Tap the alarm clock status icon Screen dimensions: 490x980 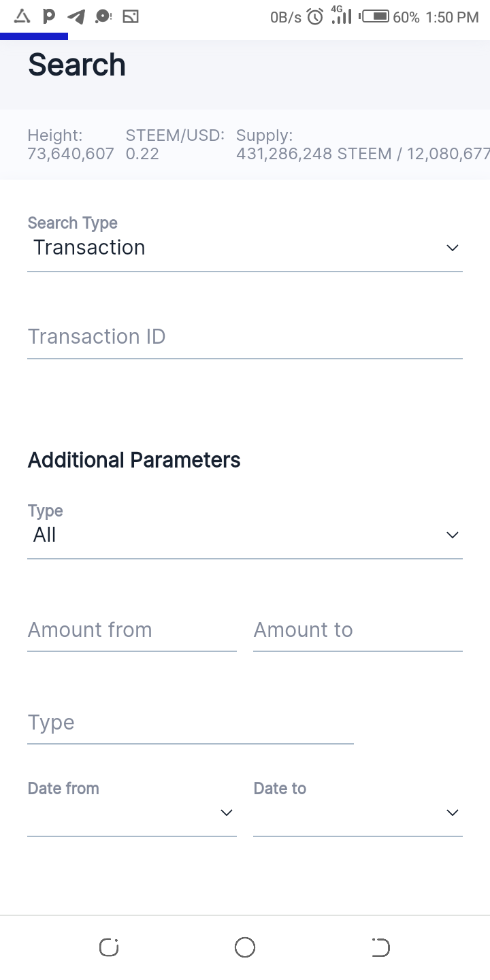click(x=315, y=17)
